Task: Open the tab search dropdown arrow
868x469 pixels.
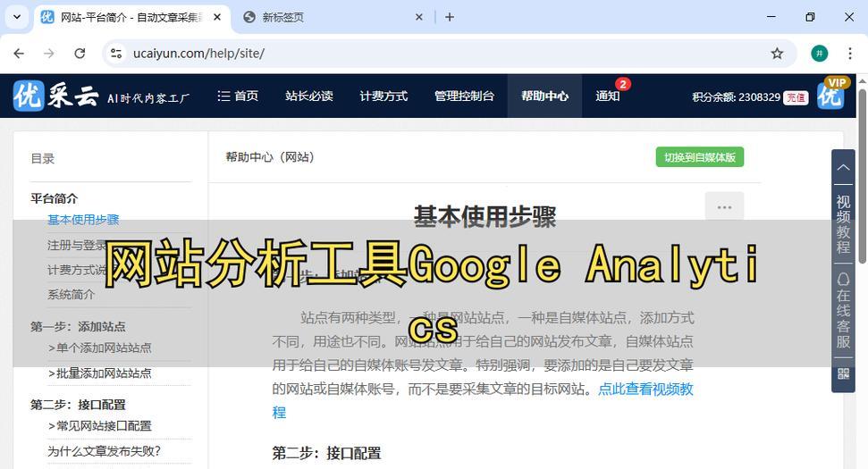Action: click(17, 17)
